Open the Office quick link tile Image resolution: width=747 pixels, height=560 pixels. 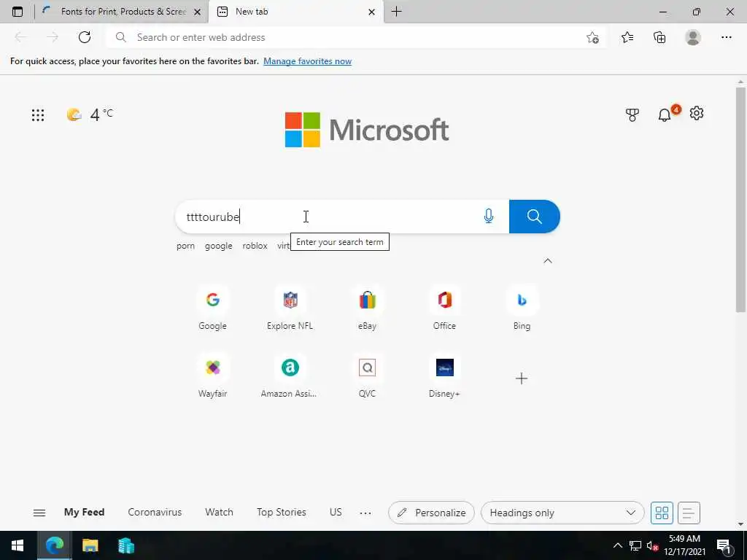point(444,308)
